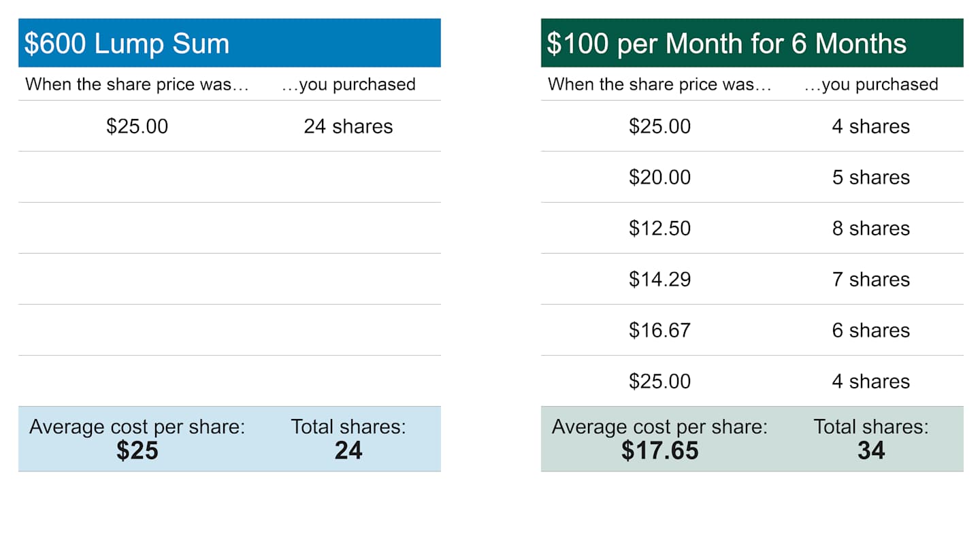
Task: Click the $16.67 share price
Action: click(x=659, y=331)
